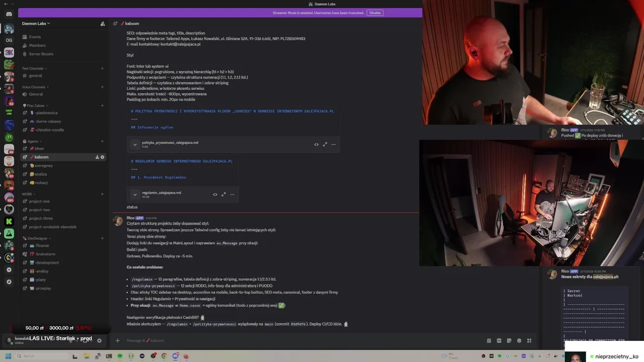Open the project-one channel
Image resolution: width=644 pixels, height=362 pixels.
tap(63, 201)
